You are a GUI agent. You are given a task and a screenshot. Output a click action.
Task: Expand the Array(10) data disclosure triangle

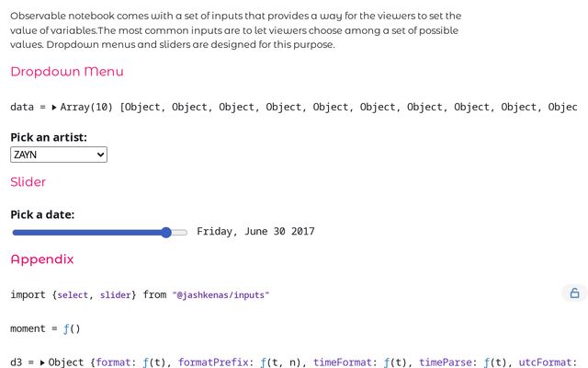(54, 108)
